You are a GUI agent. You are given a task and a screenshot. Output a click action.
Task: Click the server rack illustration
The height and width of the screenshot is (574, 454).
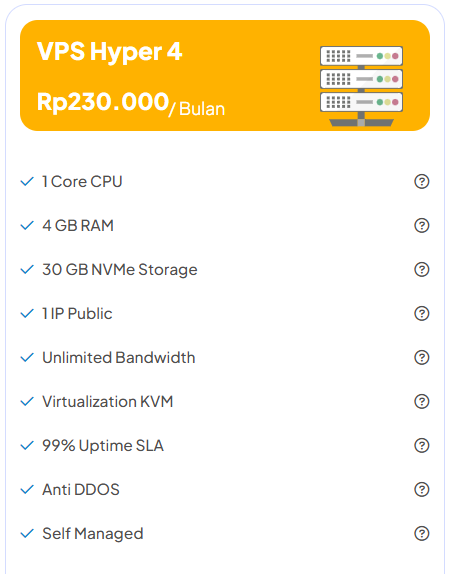[x=361, y=86]
